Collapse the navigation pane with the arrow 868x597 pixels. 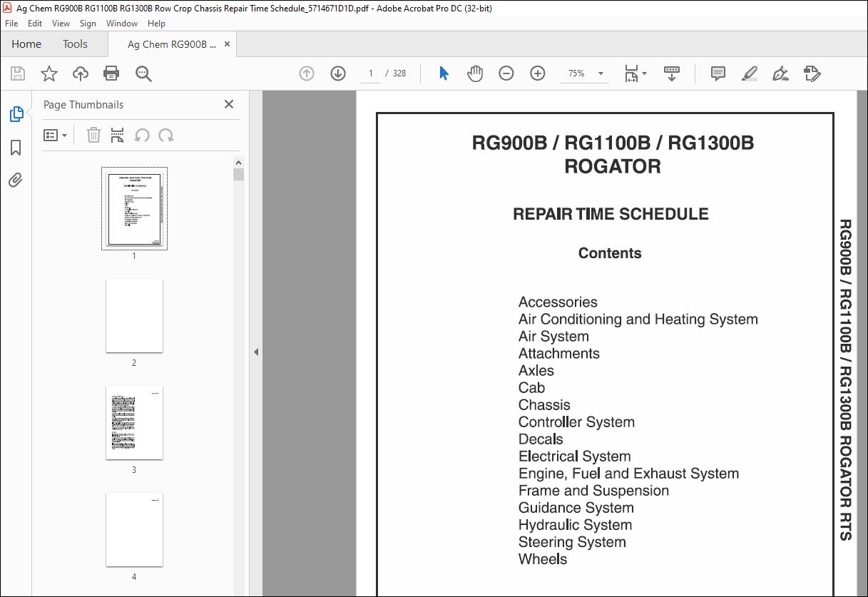256,352
